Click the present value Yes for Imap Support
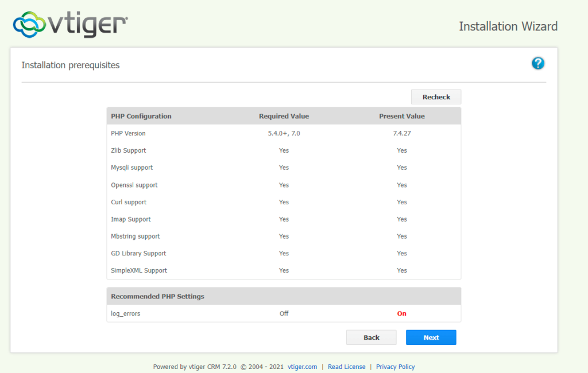This screenshot has width=588, height=373. click(401, 219)
